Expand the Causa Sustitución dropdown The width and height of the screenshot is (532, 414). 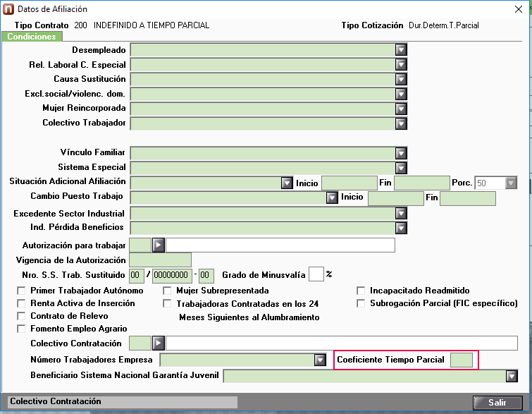pyautogui.click(x=401, y=79)
